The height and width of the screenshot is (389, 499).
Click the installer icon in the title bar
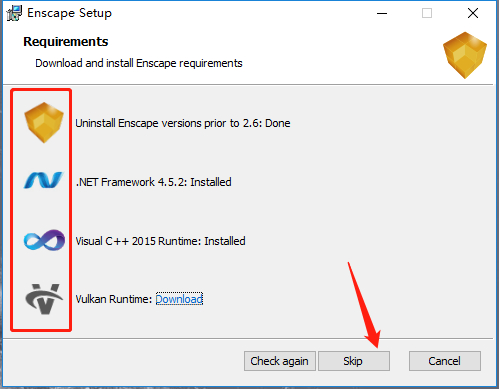(x=14, y=13)
